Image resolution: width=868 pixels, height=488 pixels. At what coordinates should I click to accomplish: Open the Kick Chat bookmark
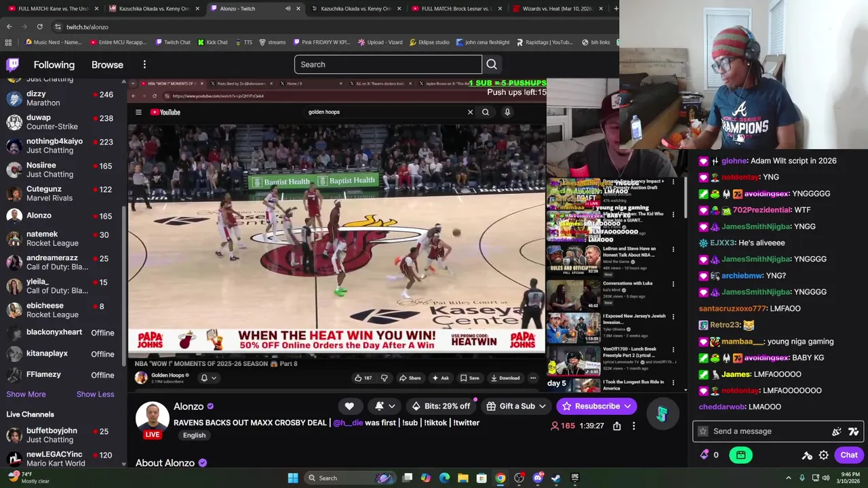coord(212,42)
